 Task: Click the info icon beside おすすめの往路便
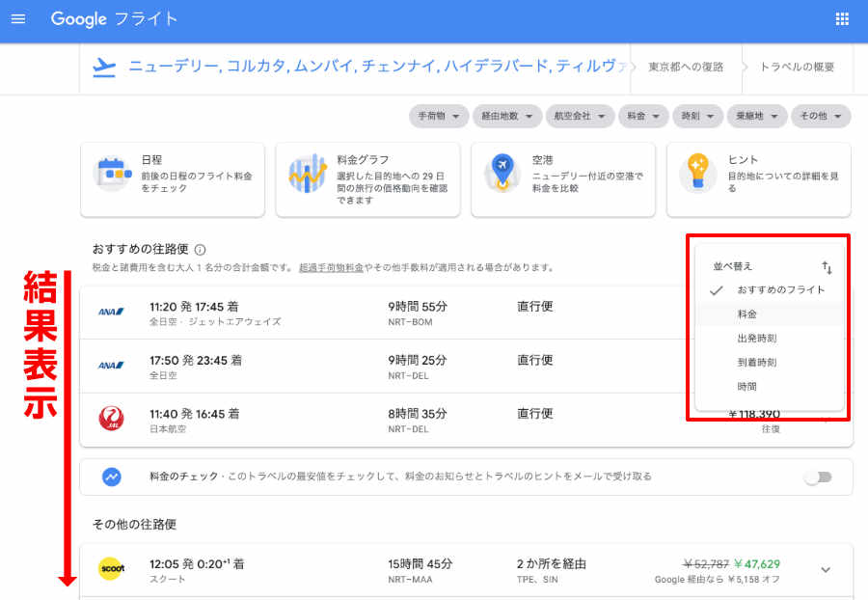(x=201, y=250)
